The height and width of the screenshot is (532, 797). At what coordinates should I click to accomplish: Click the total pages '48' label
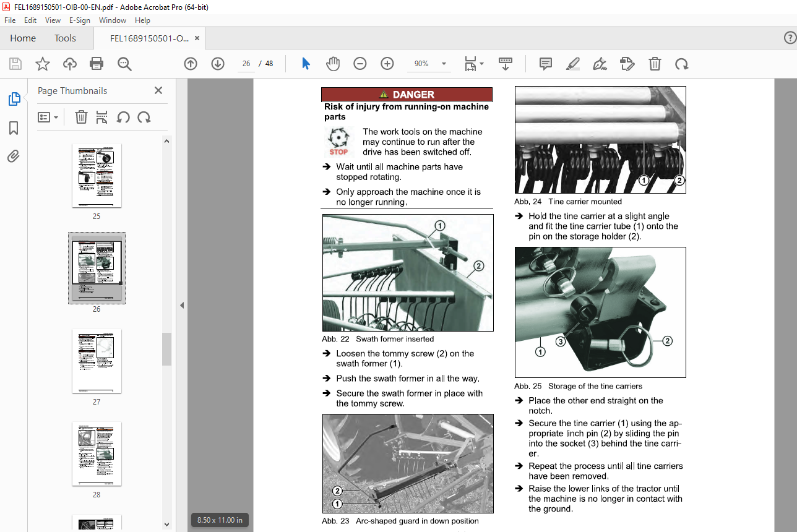[269, 64]
